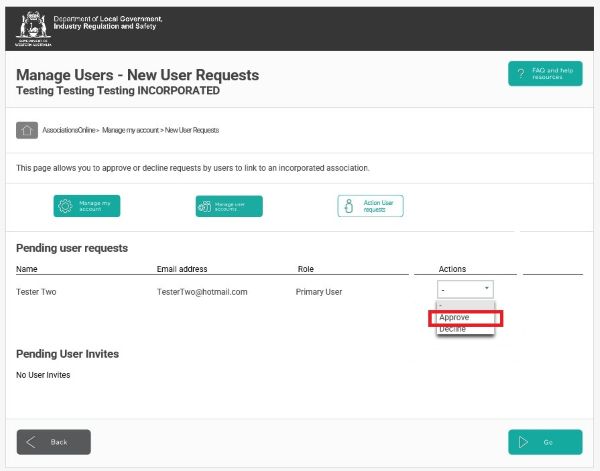Click the left chevron on Back button

pyautogui.click(x=31, y=442)
